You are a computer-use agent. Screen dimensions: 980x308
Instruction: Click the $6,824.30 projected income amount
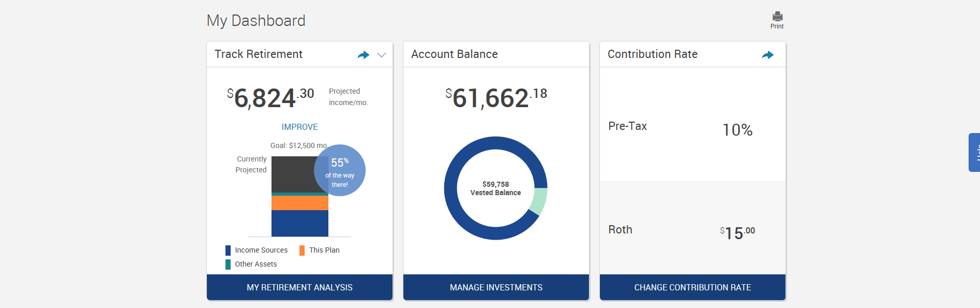tap(270, 98)
